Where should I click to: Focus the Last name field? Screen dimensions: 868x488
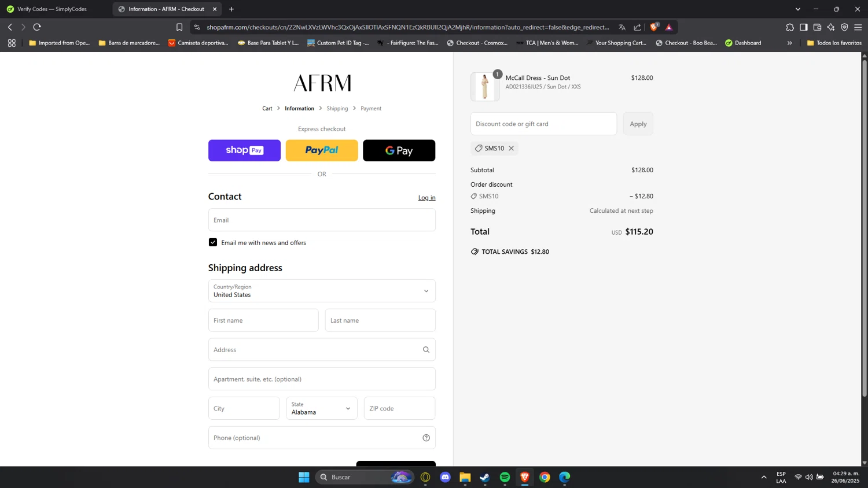point(380,320)
